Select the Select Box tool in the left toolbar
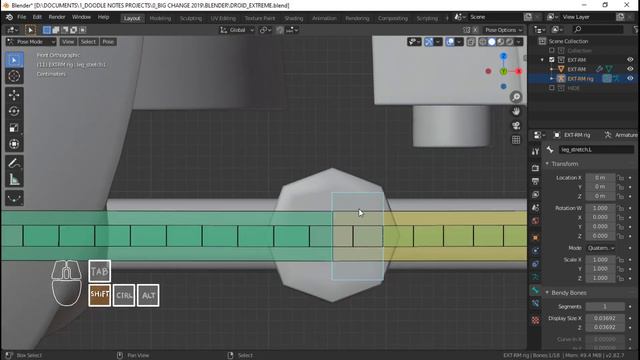640x360 pixels. (14, 60)
